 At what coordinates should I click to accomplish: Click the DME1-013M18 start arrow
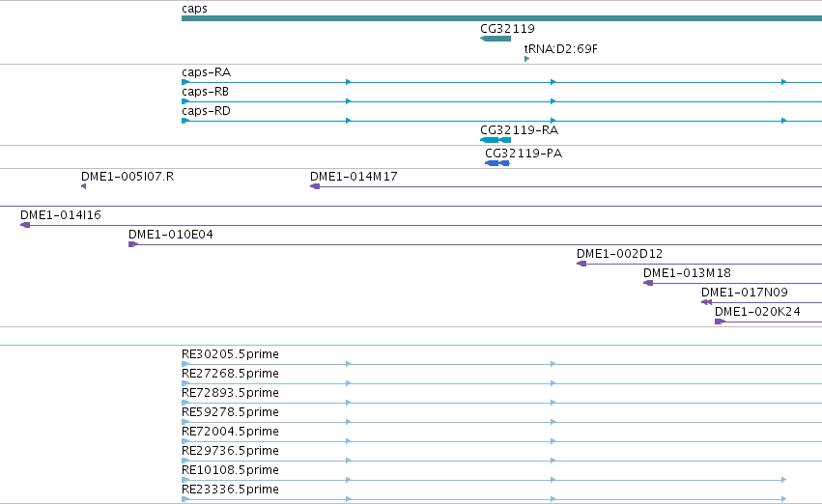pos(648,283)
